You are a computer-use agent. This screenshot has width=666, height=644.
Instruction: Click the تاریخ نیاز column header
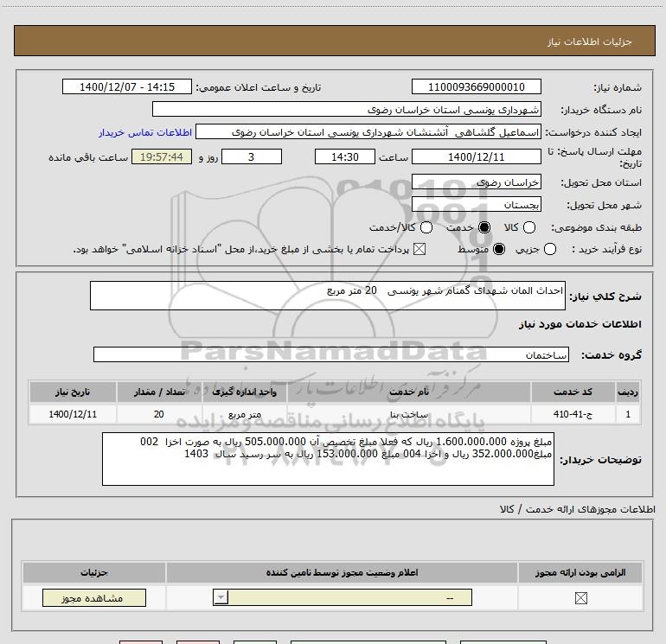point(73,392)
